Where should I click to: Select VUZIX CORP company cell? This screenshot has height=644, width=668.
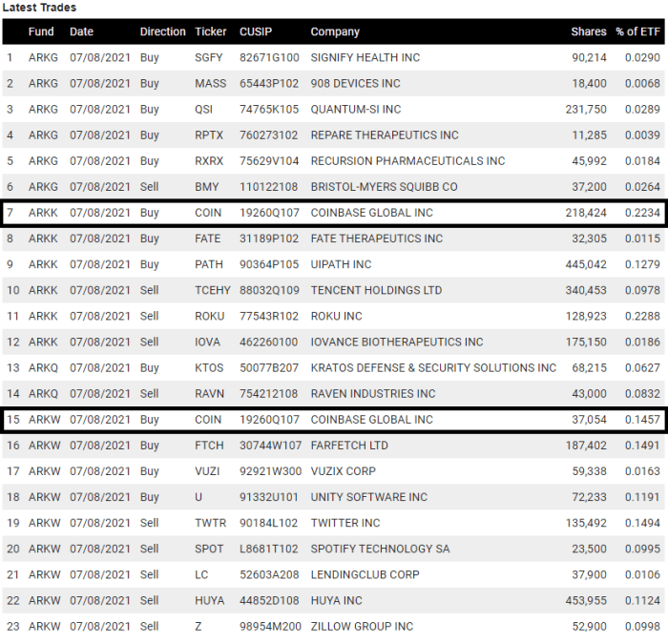pyautogui.click(x=343, y=471)
